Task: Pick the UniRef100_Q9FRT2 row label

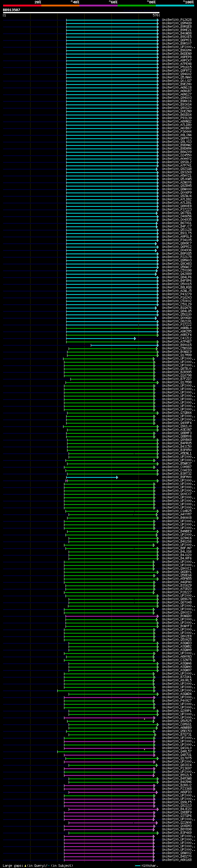Action: [176, 71]
